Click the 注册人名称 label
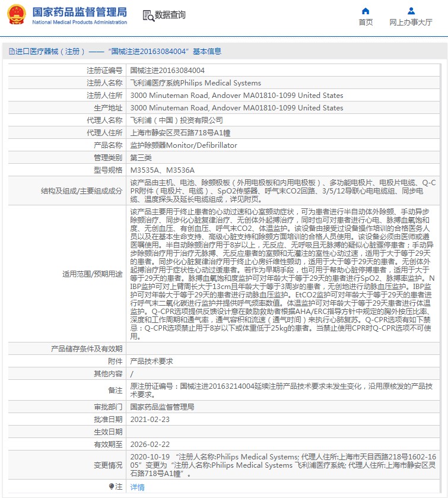The image size is (448, 498). (104, 83)
